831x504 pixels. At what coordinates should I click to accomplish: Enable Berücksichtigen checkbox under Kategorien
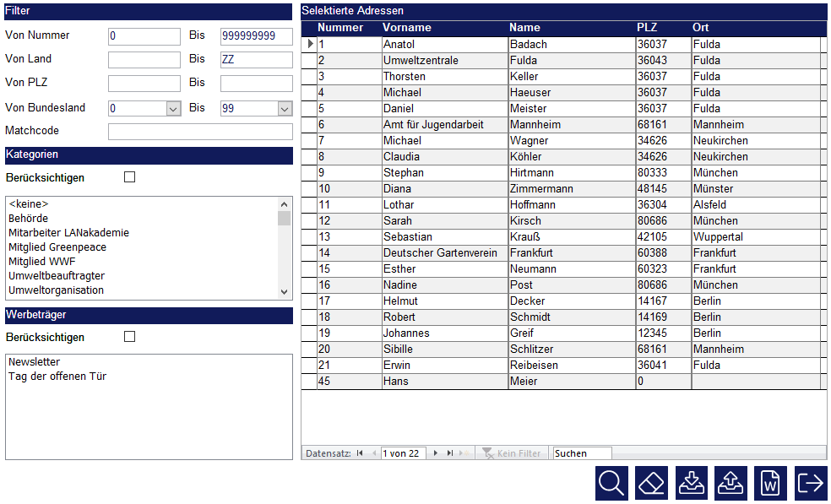[x=129, y=177]
